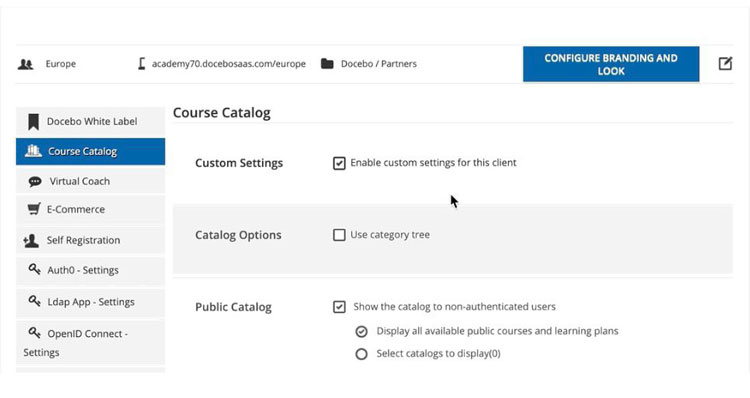
Task: Click the academy70.docebosaas.com/europe URL text
Action: (229, 64)
